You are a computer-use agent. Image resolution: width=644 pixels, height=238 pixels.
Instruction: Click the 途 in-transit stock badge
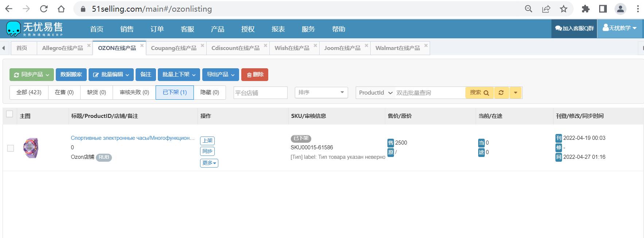pyautogui.click(x=481, y=152)
